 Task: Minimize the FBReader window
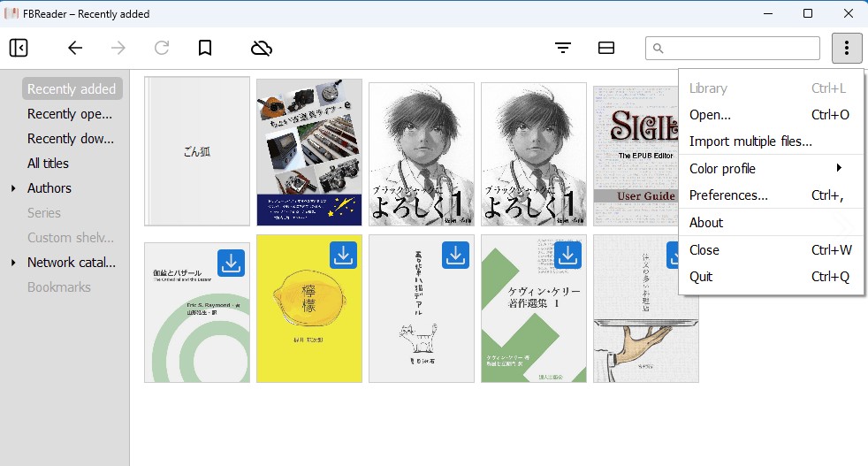(768, 13)
